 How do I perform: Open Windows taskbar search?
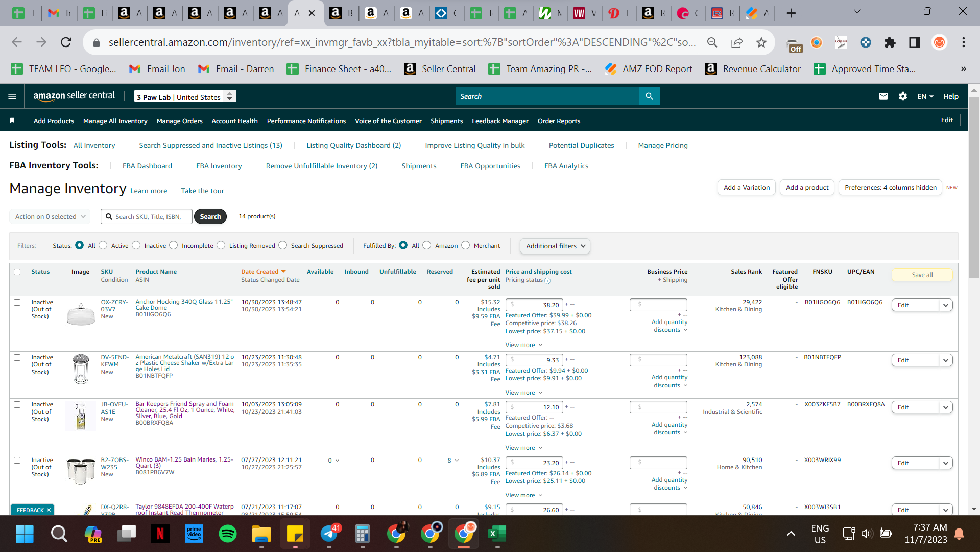click(x=59, y=534)
